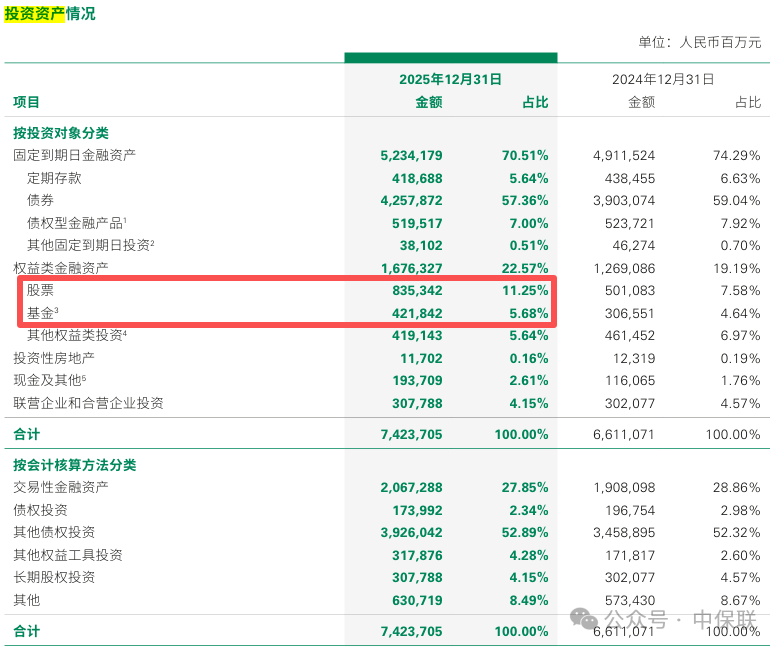Click the 按投资对象分类 section heading
Viewport: 781px width, 650px height.
point(61,133)
